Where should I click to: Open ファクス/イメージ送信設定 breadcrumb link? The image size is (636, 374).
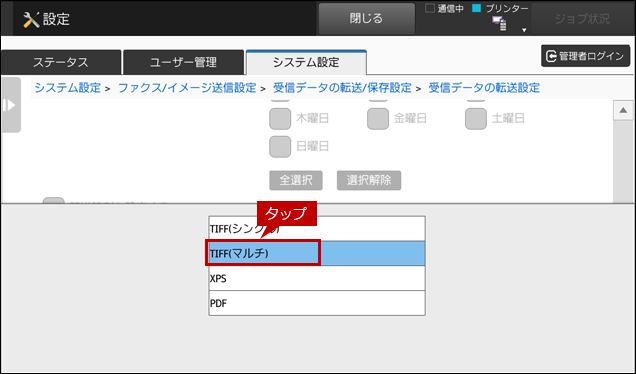click(187, 88)
